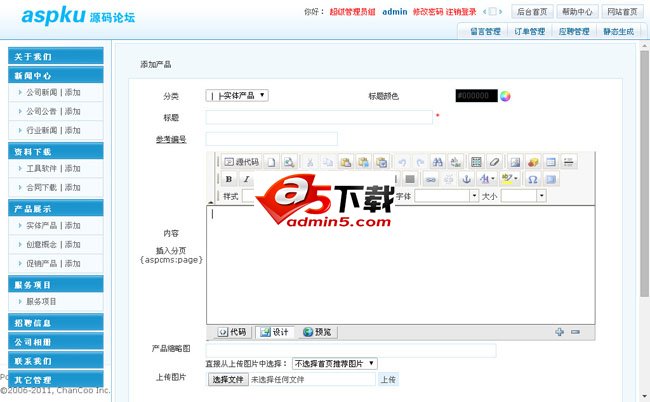Click the replace text icon
The height and width of the screenshot is (402, 650).
[x=456, y=162]
